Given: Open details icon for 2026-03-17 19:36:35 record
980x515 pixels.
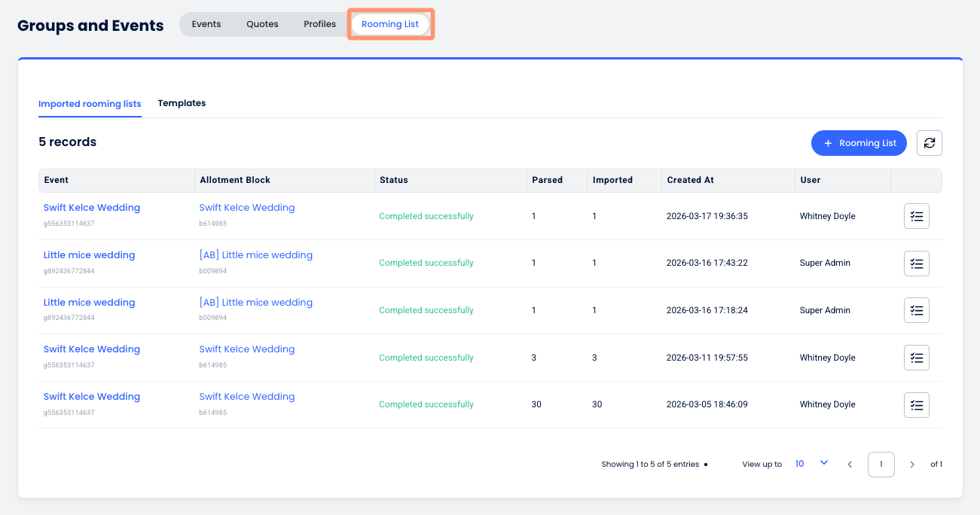Looking at the screenshot, I should (916, 216).
